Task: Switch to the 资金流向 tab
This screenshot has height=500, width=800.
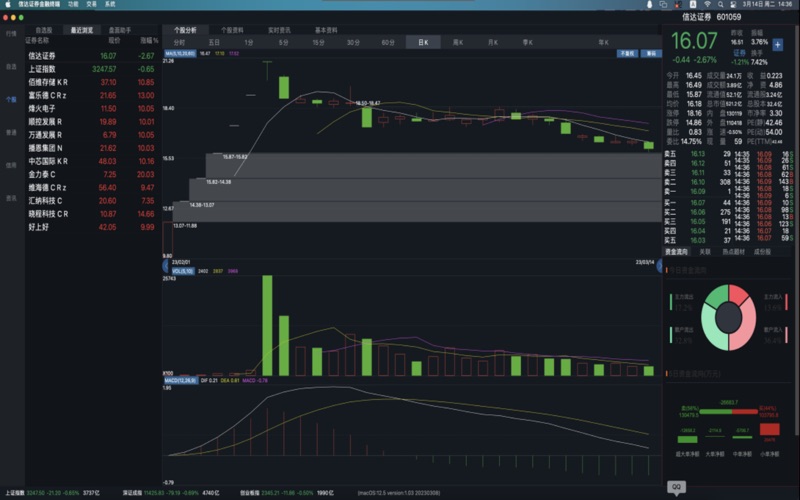Action: pyautogui.click(x=676, y=252)
